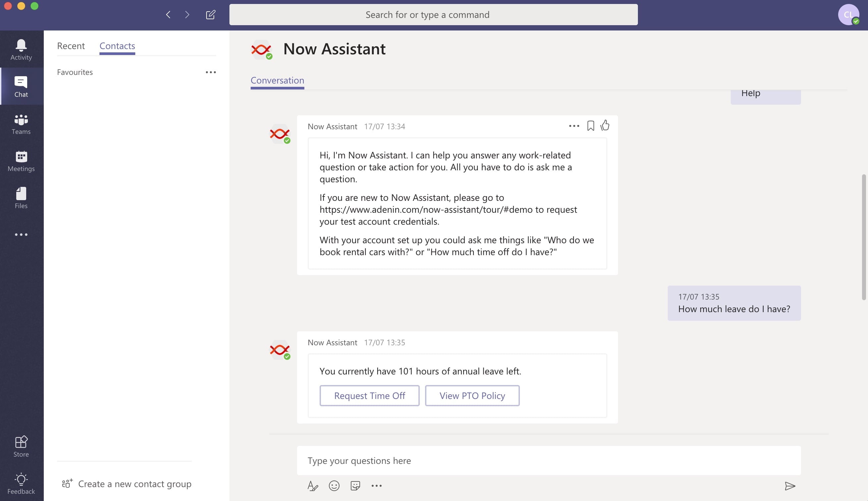Open profile avatar CL menu
Screen dimensions: 868x501
click(848, 15)
